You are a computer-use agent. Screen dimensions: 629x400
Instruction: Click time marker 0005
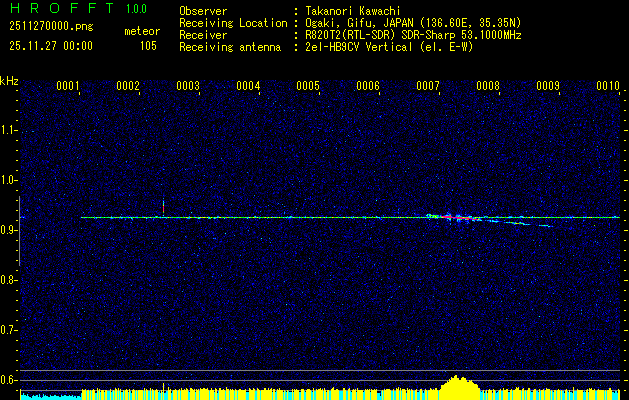tap(308, 86)
